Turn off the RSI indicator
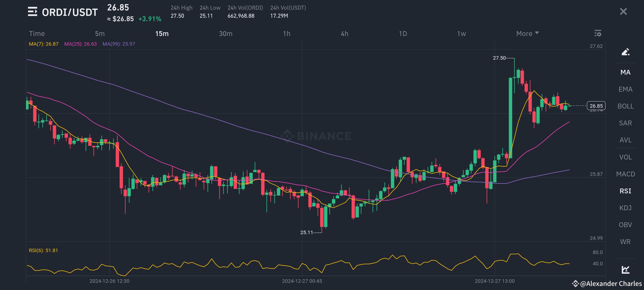 (625, 191)
